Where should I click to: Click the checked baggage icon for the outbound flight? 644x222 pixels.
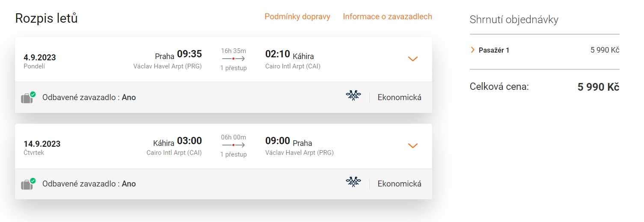point(28,98)
